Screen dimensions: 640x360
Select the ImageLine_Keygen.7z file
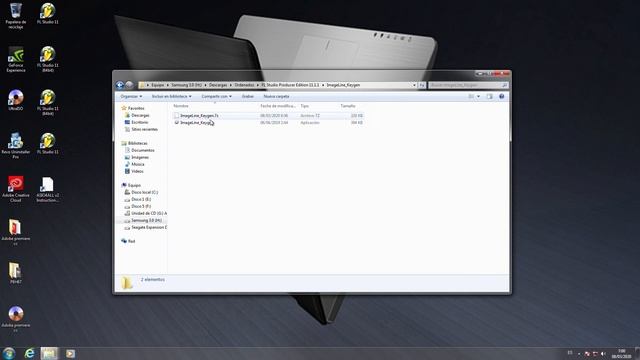click(x=268, y=116)
